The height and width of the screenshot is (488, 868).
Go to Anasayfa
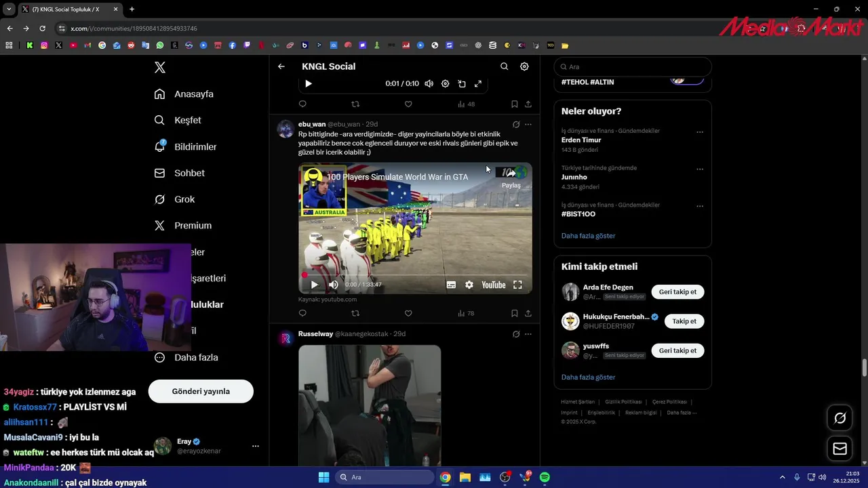184,94
